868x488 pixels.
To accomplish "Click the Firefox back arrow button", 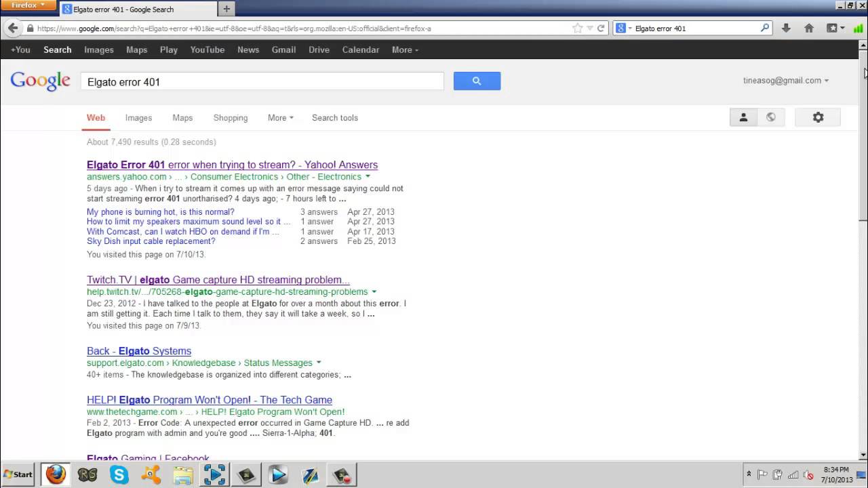I will coord(12,28).
